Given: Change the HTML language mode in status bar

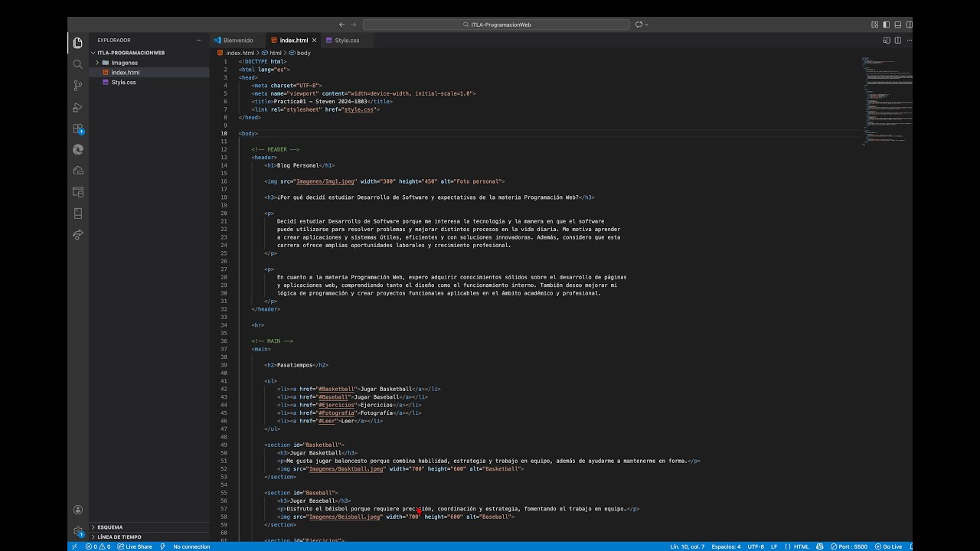Looking at the screenshot, I should [x=801, y=546].
